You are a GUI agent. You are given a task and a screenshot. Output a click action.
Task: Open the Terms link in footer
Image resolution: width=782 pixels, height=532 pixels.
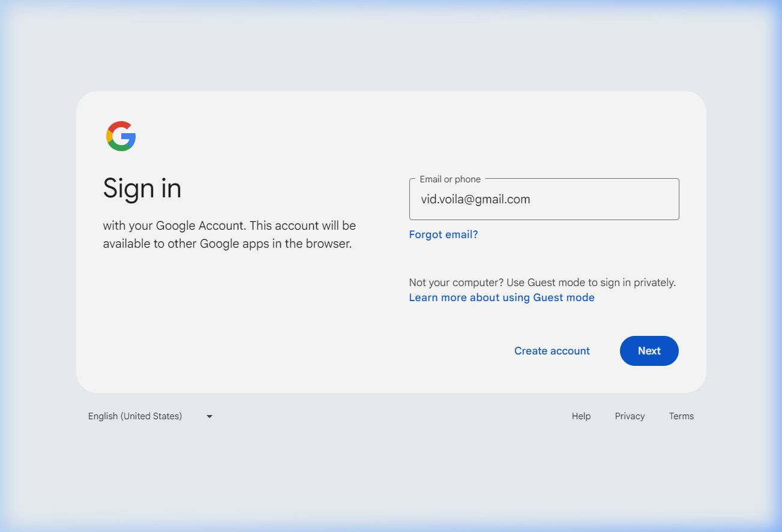pos(681,416)
